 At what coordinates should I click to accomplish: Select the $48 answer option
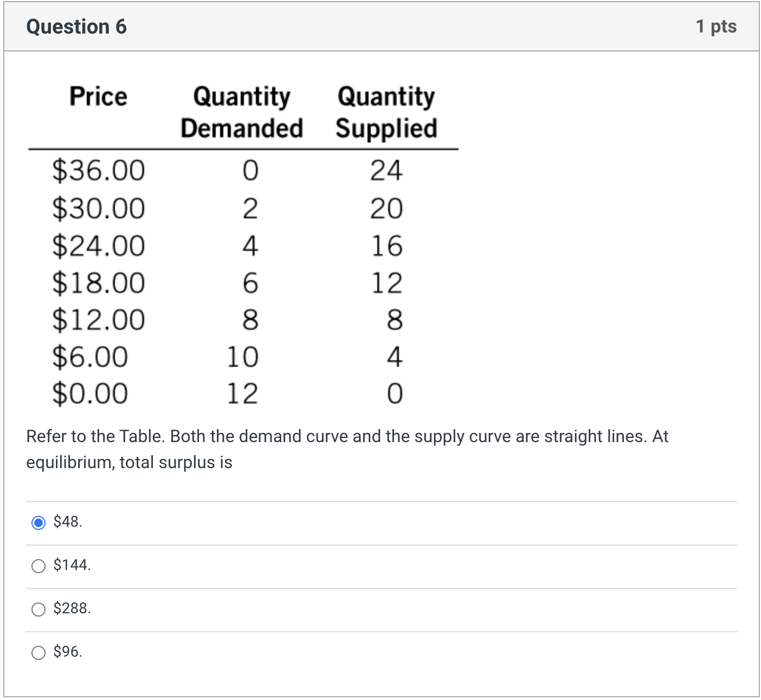pos(38,523)
